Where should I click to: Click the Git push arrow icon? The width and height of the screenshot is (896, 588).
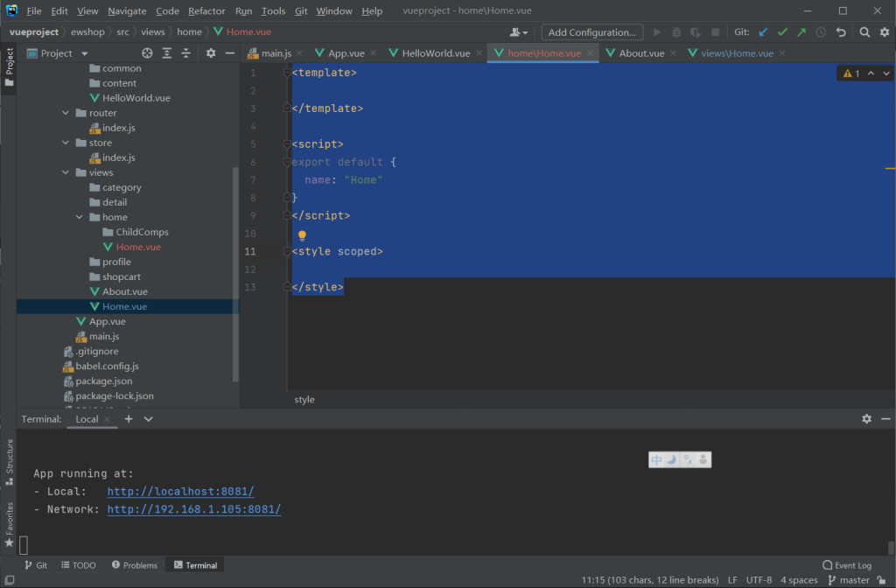coord(801,32)
